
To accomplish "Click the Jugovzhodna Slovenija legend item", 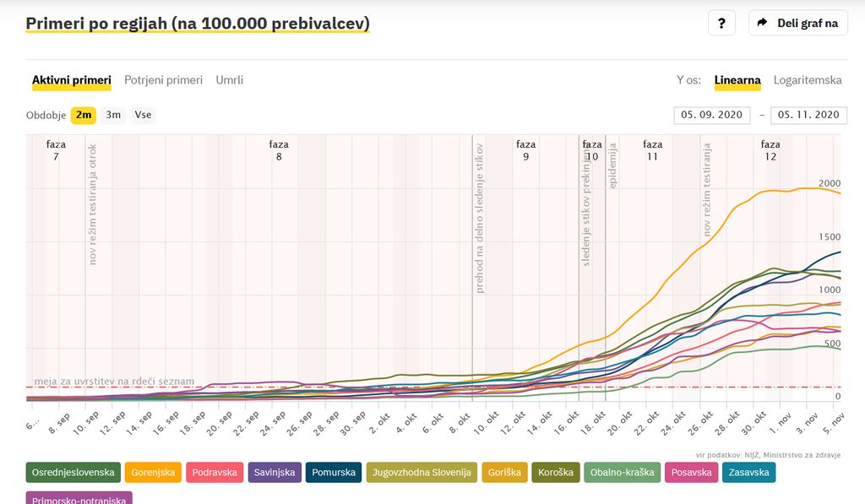I will click(x=422, y=473).
